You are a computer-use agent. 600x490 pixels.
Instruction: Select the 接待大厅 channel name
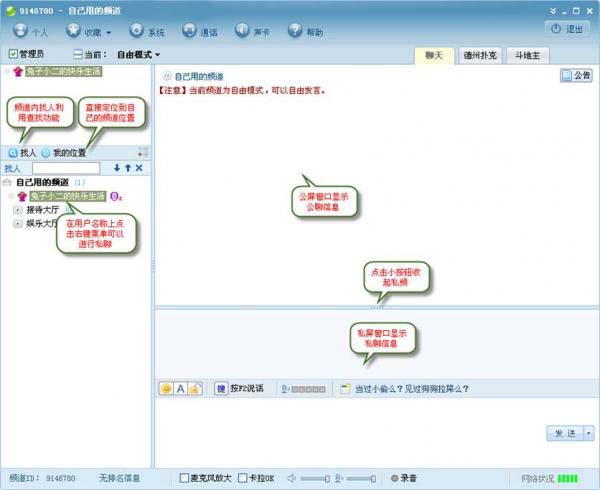coord(42,210)
